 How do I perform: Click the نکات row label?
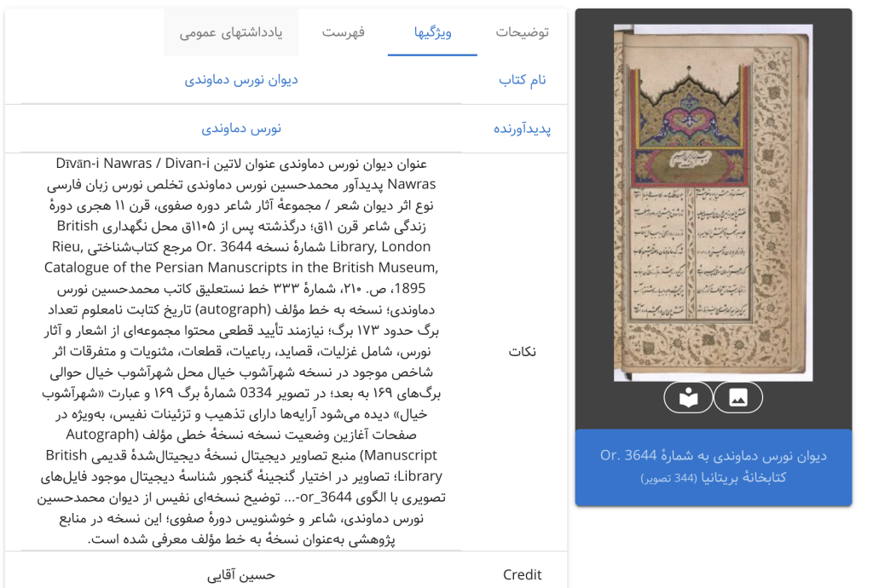pyautogui.click(x=523, y=352)
